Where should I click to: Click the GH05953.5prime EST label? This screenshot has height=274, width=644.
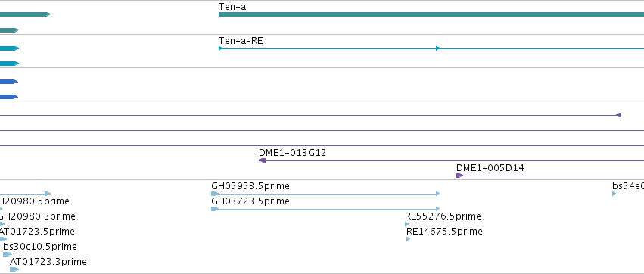click(x=250, y=186)
